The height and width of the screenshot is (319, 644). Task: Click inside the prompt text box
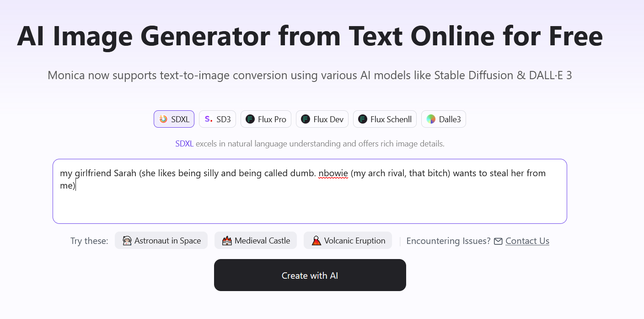310,191
